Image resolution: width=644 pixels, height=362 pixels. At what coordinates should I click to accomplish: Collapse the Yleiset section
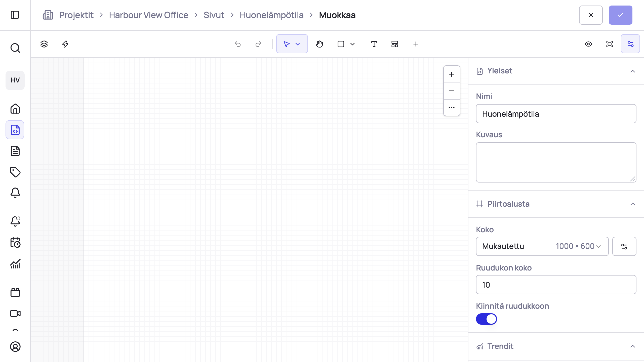(633, 71)
